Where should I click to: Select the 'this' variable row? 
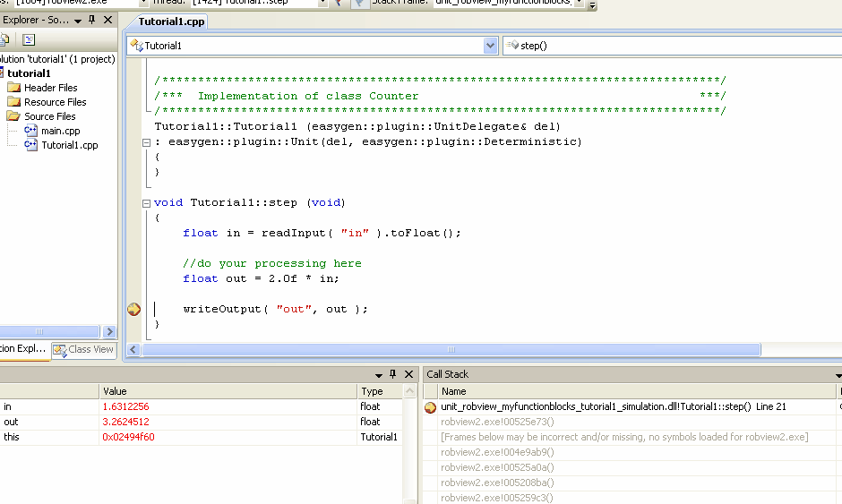[x=201, y=437]
